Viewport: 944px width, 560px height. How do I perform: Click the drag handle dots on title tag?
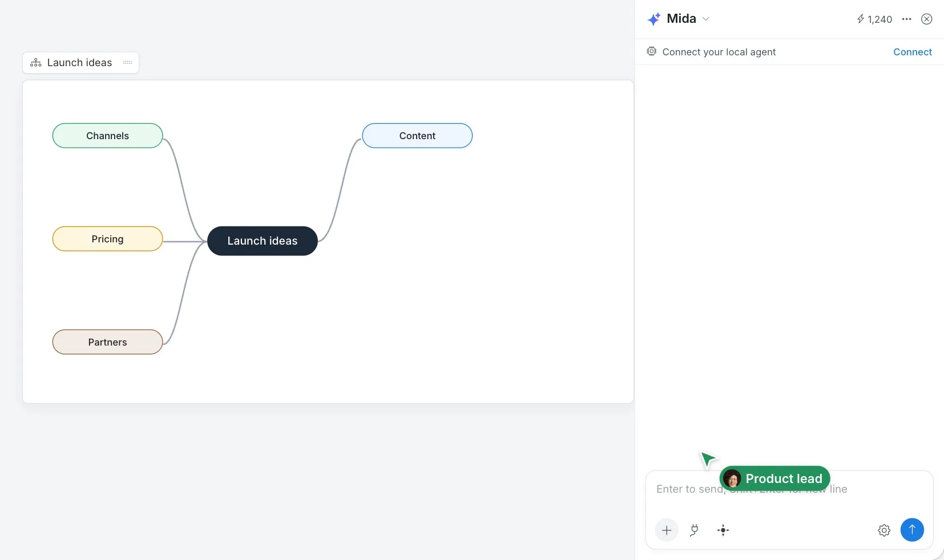click(x=127, y=63)
